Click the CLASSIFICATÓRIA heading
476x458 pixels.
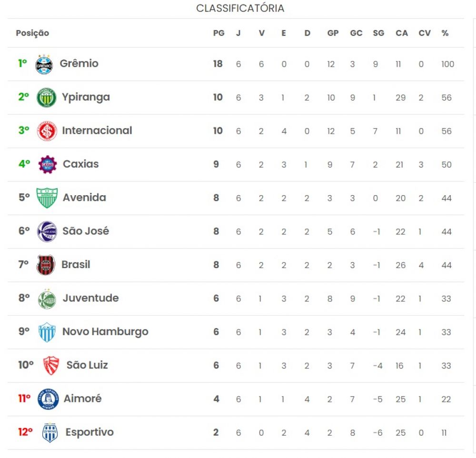click(240, 8)
